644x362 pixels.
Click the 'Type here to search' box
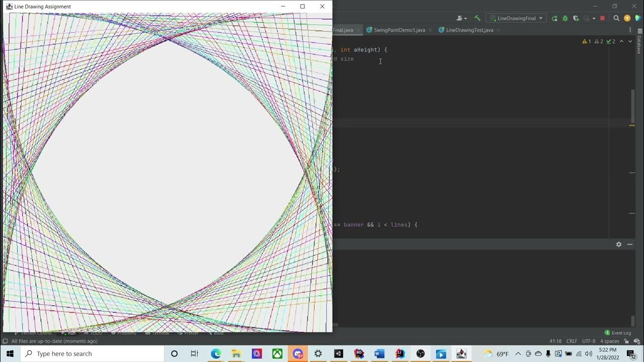click(x=92, y=353)
